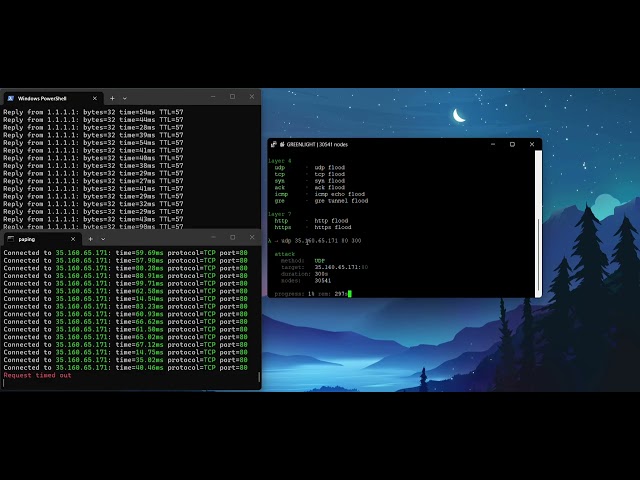This screenshot has width=640, height=480.
Task: Close the paping tab
Action: coord(73,239)
